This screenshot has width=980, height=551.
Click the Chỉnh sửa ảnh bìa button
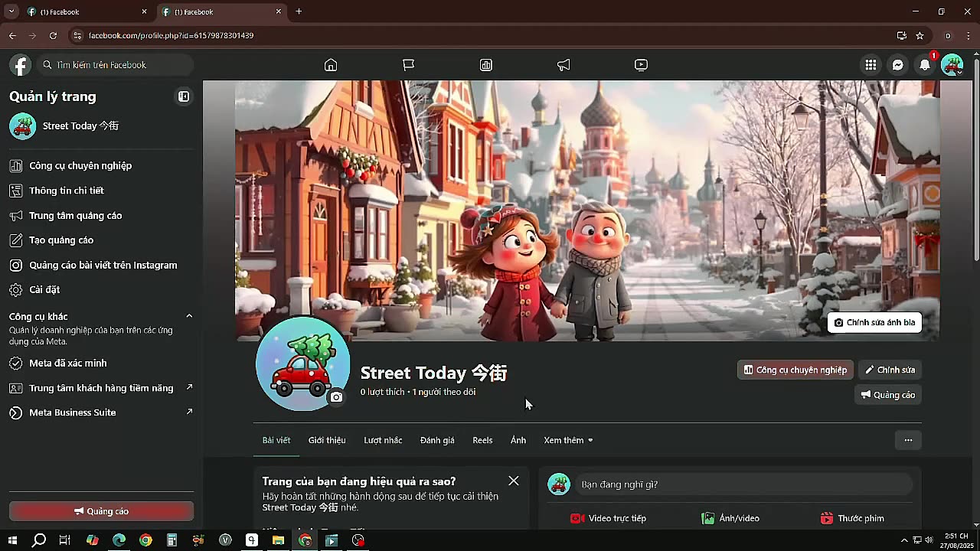874,322
